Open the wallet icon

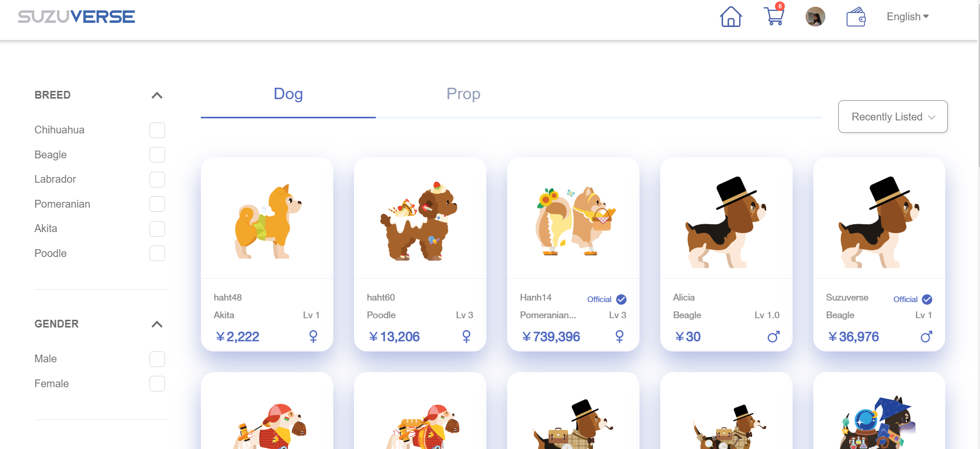855,18
